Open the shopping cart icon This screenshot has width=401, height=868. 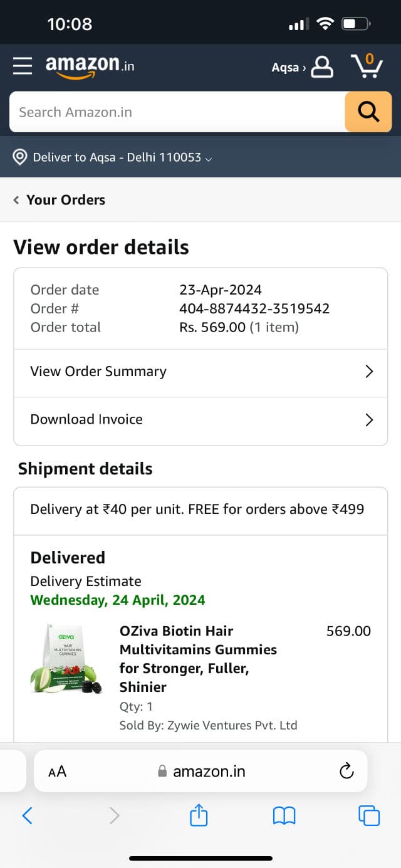coord(367,66)
